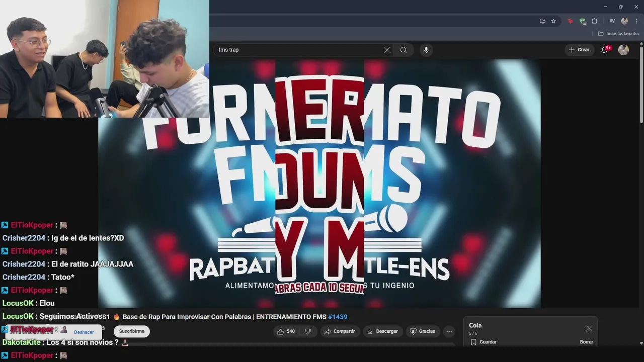Open the media controls music icon
644x362 pixels.
coord(612,21)
